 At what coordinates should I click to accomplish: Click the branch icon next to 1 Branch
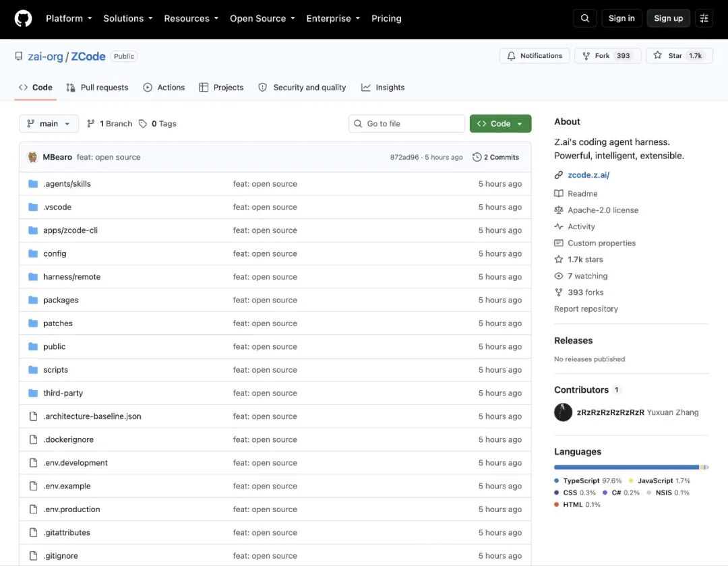pos(91,123)
